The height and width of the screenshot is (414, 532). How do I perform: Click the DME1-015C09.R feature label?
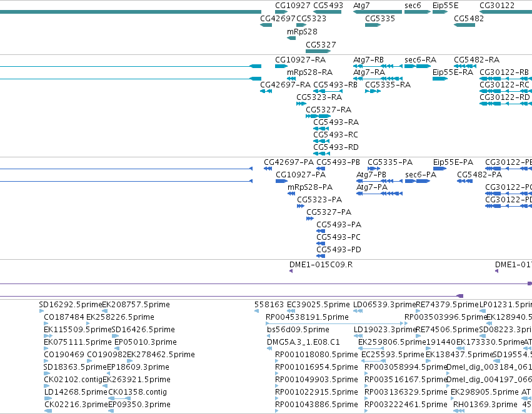click(x=321, y=265)
